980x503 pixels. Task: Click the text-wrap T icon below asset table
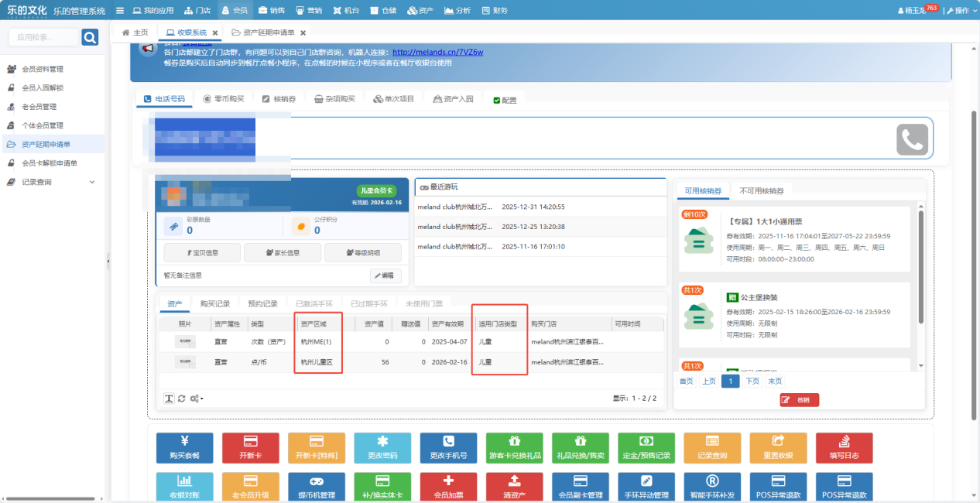169,399
